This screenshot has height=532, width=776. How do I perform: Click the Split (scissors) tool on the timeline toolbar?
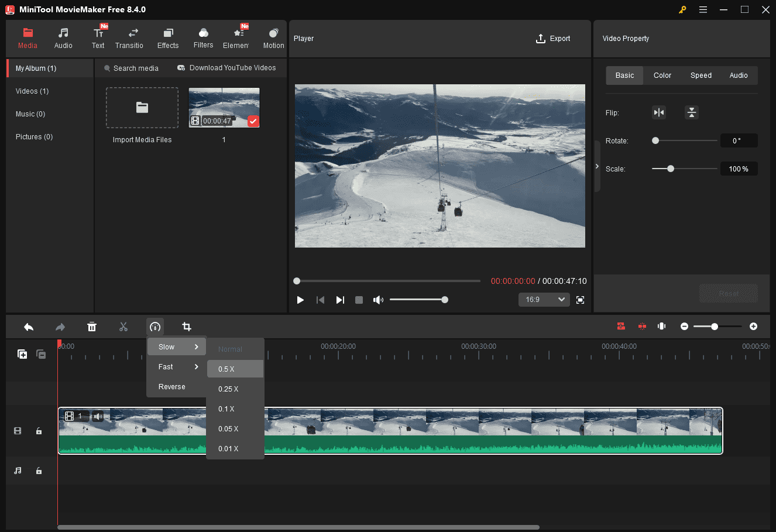123,327
